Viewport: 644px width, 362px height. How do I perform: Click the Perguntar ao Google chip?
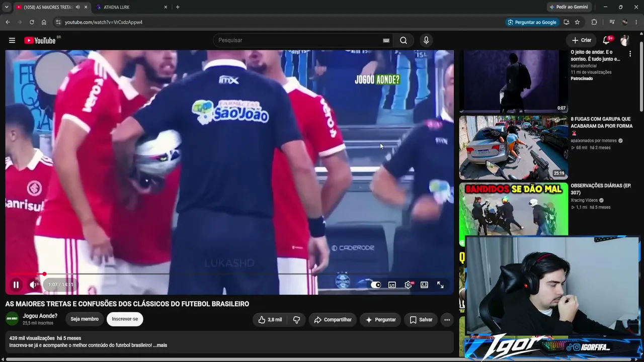tap(532, 22)
